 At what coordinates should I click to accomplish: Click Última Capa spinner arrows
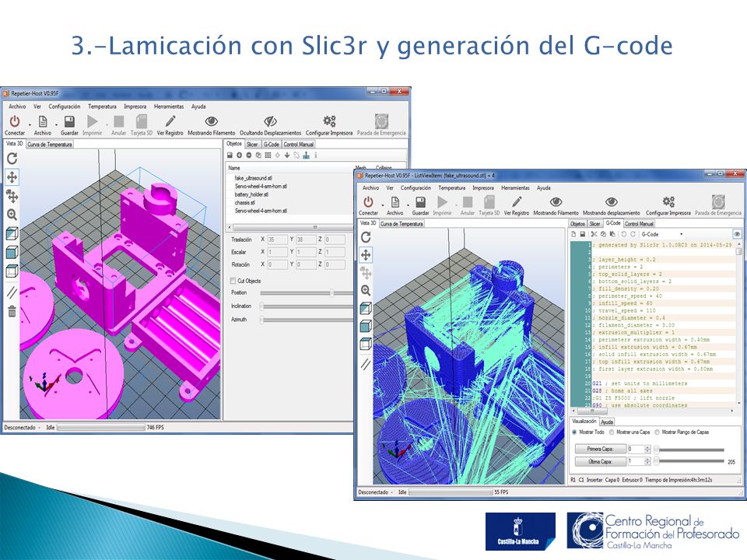tap(647, 461)
